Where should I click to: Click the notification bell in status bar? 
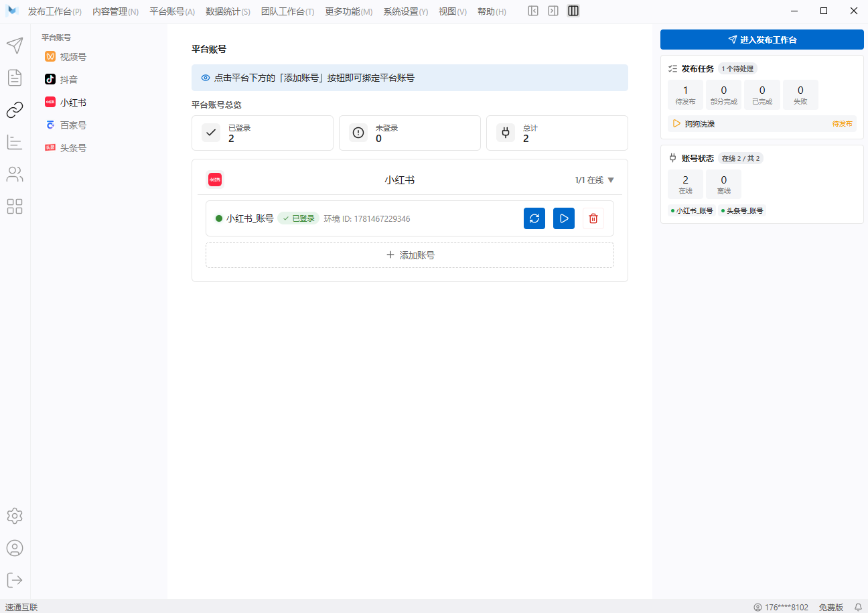coord(858,607)
